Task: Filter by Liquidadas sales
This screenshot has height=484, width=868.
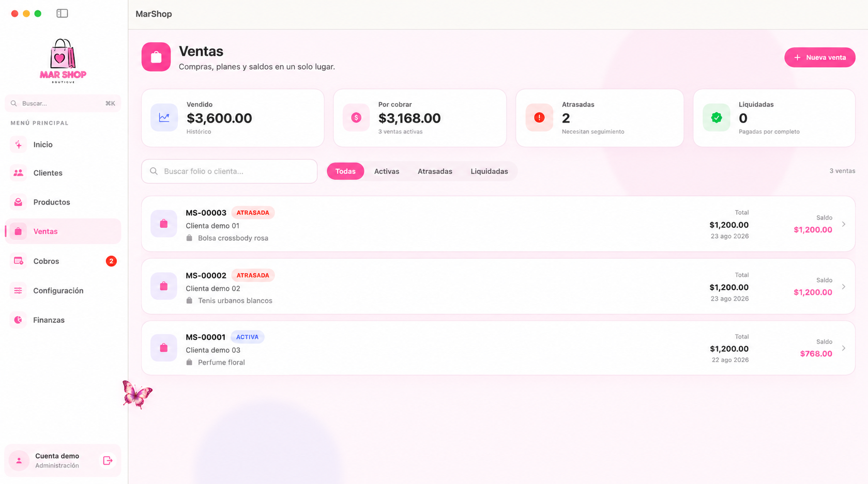Action: 489,171
